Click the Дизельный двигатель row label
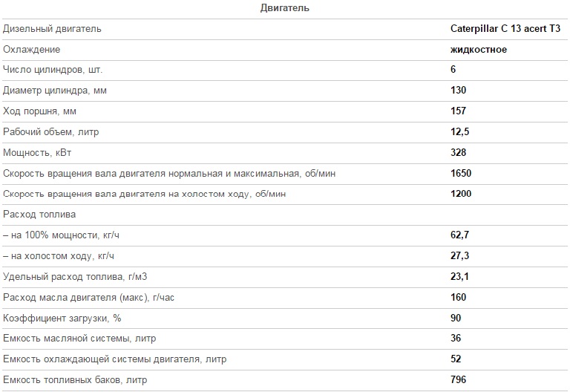The width and height of the screenshot is (573, 392). (x=52, y=29)
